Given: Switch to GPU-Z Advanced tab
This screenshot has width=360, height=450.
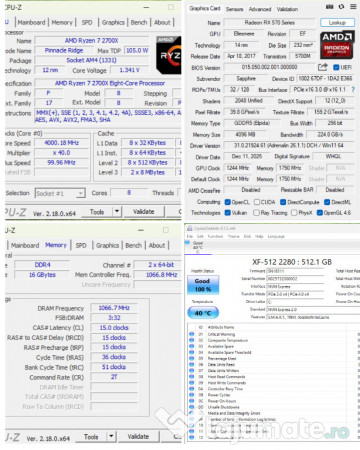Looking at the screenshot, I should 260,9.
